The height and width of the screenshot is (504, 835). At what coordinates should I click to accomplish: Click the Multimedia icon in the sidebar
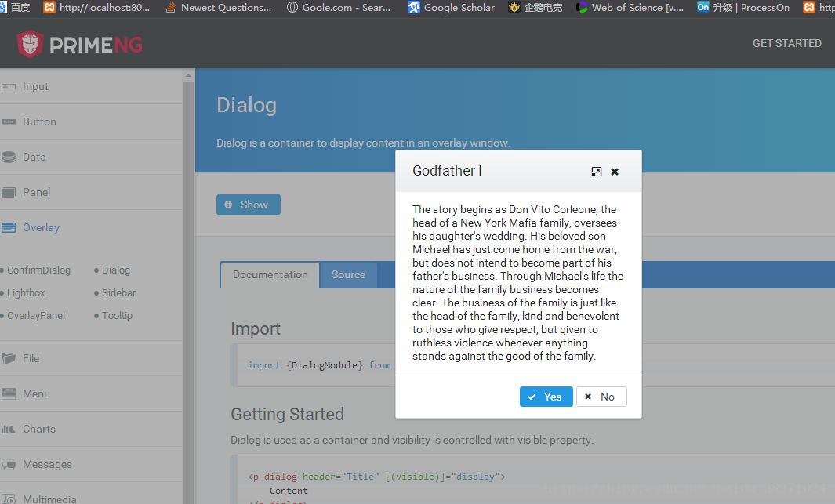[9, 499]
